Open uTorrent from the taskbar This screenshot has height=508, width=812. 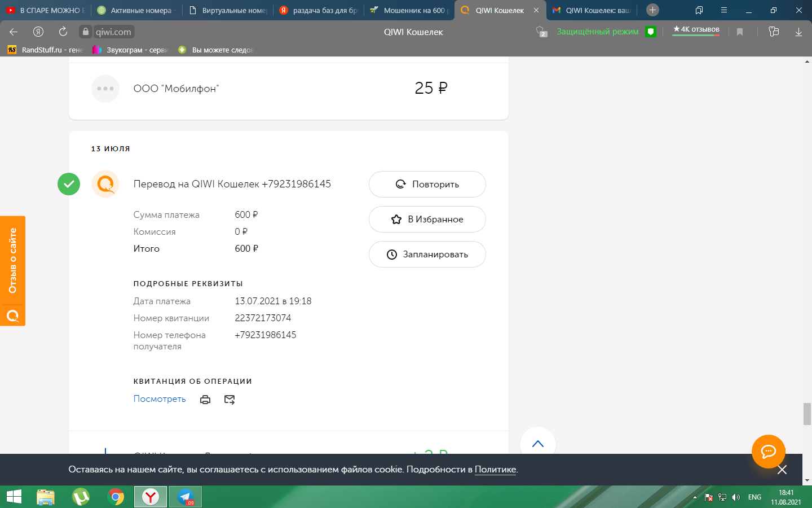pos(81,497)
